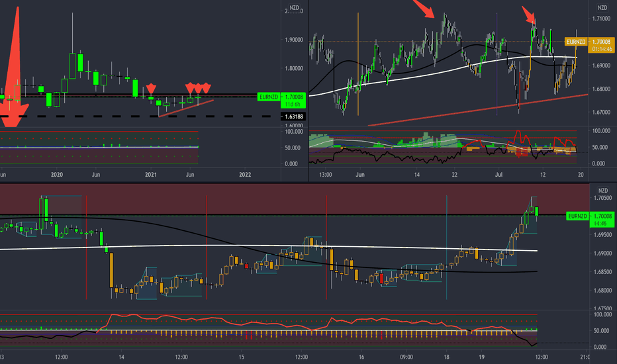Click the 20 date label after 12

(x=581, y=175)
